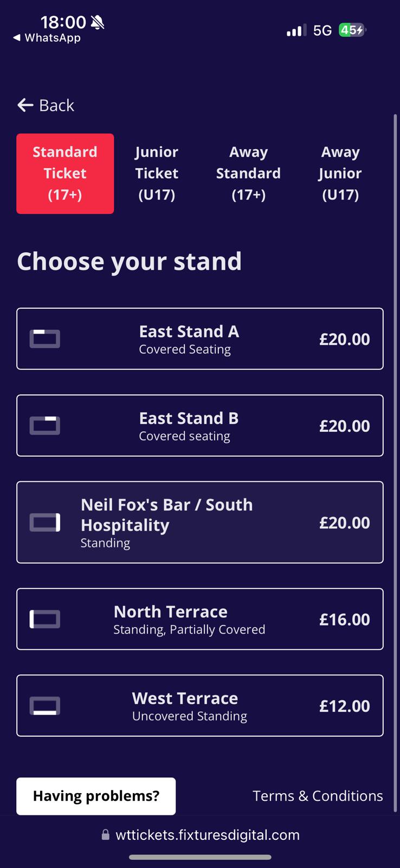Image resolution: width=400 pixels, height=868 pixels.
Task: Select North Terrace at £16.00
Action: point(199,619)
